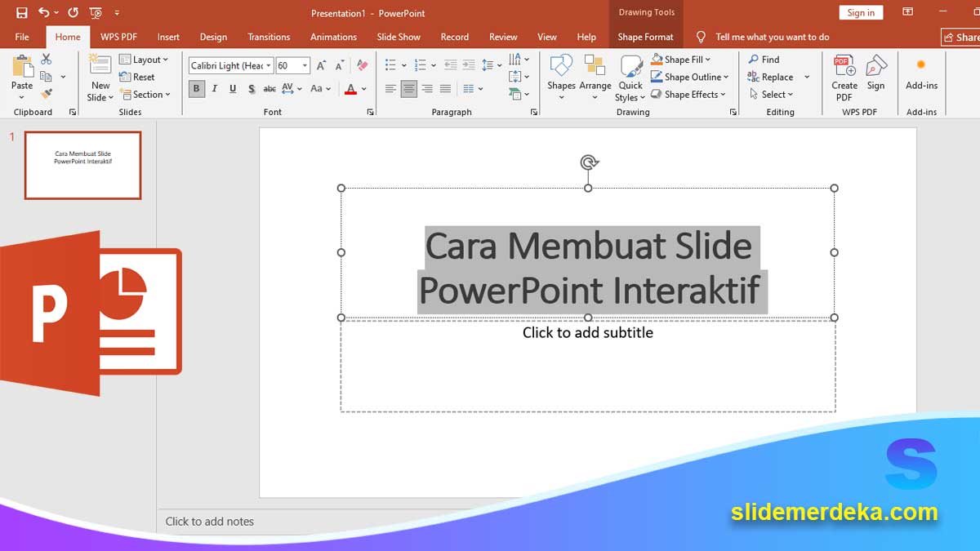The width and height of the screenshot is (980, 551).
Task: Open the Character Spacing (AV) dropdown
Action: pyautogui.click(x=292, y=88)
